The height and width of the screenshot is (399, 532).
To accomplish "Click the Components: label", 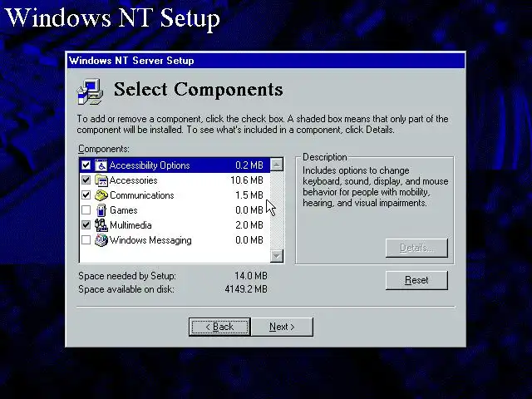I will pos(104,149).
